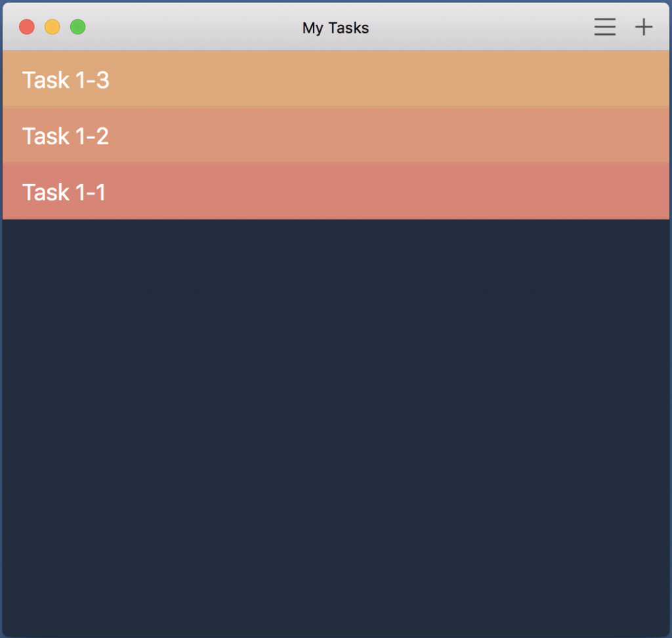Select the Task 1-1 row
The image size is (672, 638).
[336, 191]
